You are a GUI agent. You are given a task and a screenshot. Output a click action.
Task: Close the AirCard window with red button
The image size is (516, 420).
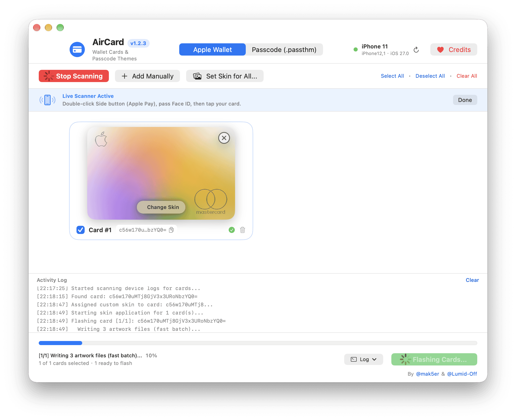(37, 27)
